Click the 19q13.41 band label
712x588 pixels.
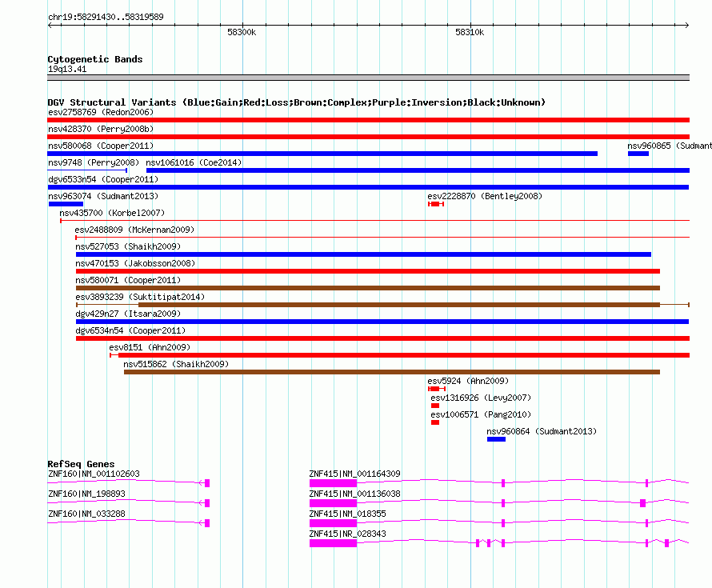pos(67,69)
